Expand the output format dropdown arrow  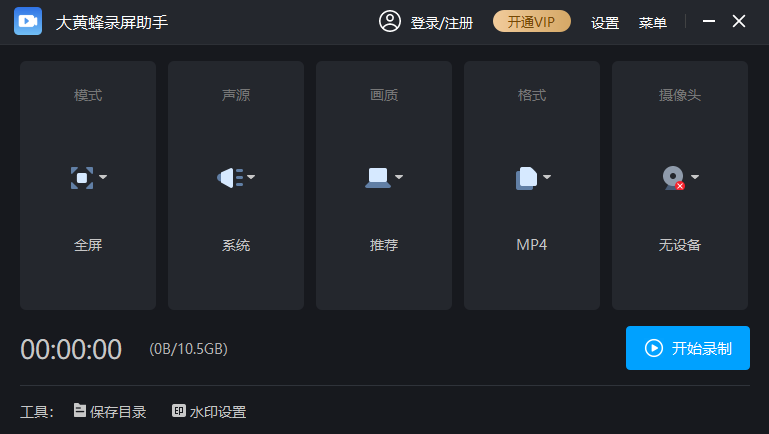(x=547, y=178)
